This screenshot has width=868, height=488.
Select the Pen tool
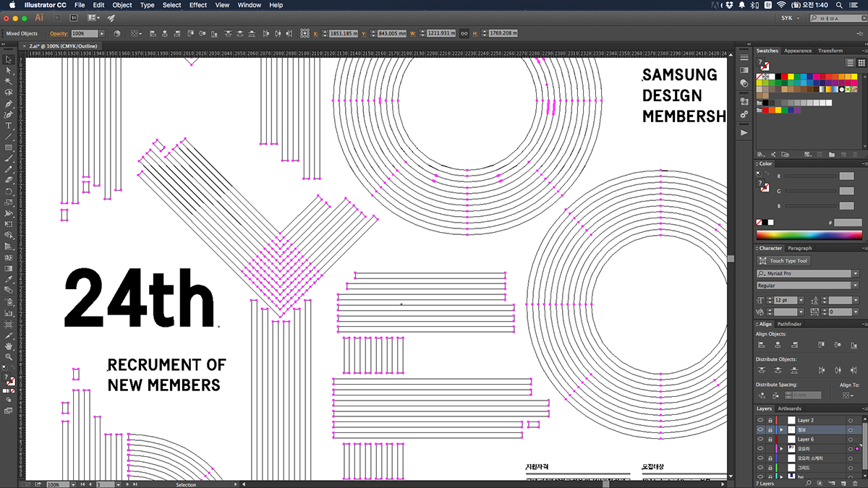pos(9,104)
